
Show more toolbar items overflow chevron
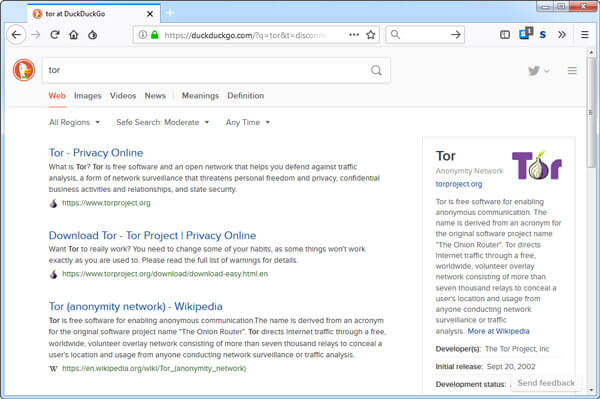[562, 35]
